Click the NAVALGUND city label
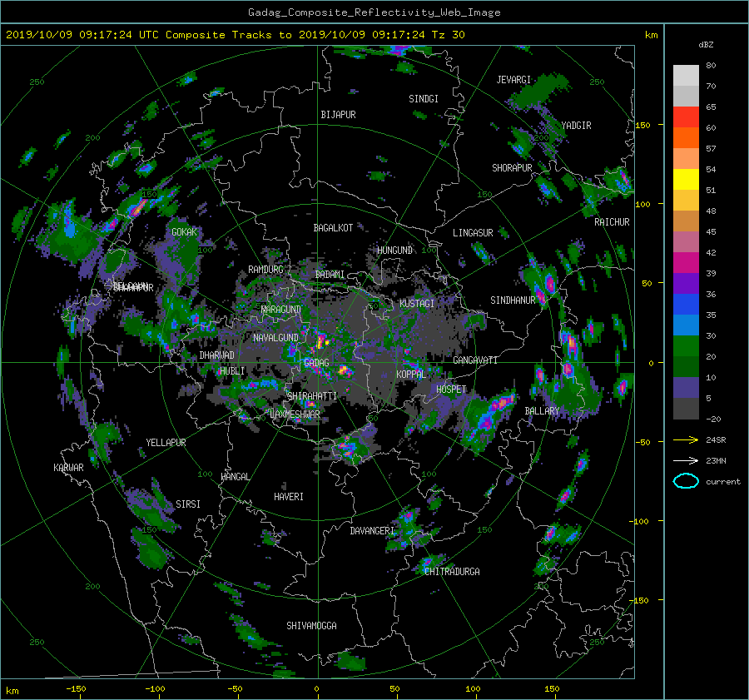 coord(275,338)
